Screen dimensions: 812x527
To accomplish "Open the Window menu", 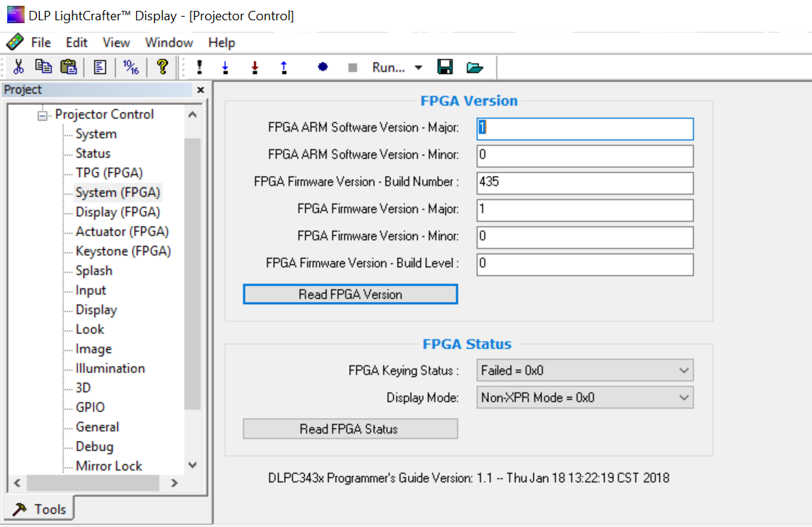I will (169, 43).
